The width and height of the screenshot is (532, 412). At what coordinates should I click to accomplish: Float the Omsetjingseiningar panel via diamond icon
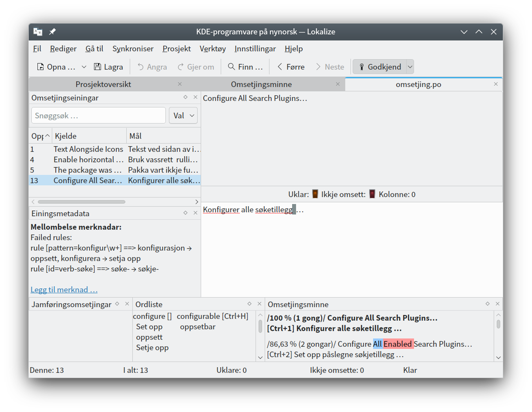[x=185, y=97]
